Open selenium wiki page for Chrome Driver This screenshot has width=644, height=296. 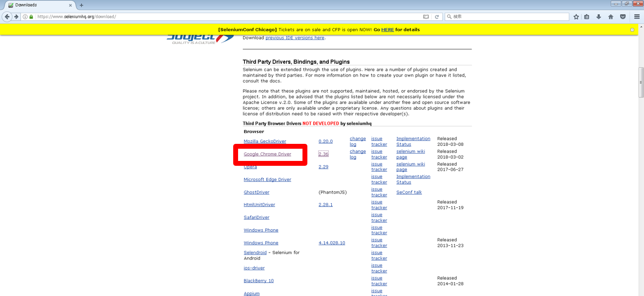411,154
